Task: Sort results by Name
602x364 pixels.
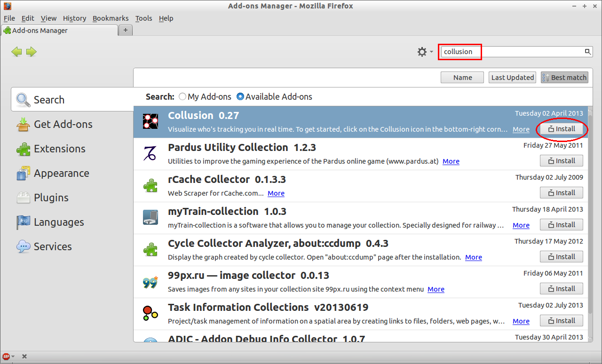Action: click(x=462, y=78)
